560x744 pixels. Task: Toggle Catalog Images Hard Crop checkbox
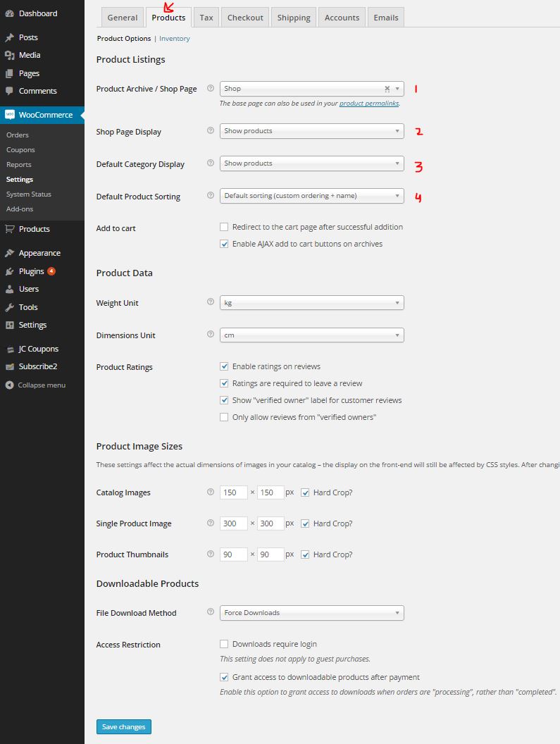(305, 492)
